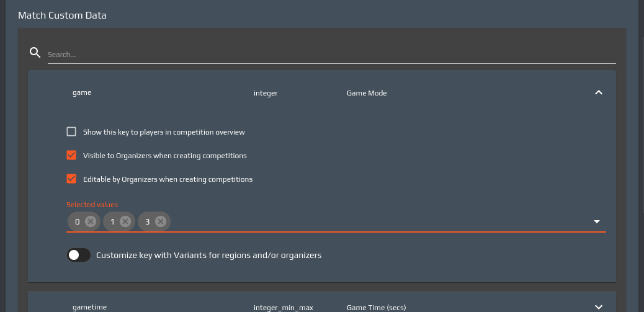Select the chip labeled 3
The image size is (644, 312).
click(x=148, y=221)
